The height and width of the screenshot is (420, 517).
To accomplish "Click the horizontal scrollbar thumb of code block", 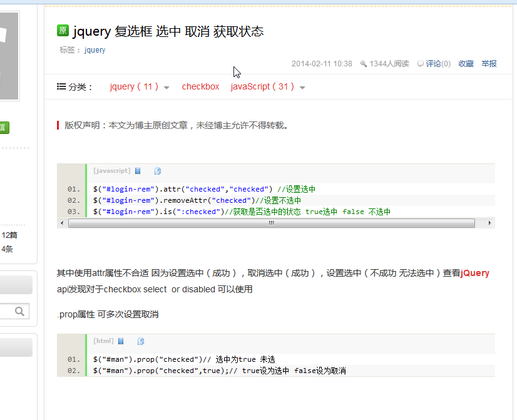I will [x=272, y=223].
